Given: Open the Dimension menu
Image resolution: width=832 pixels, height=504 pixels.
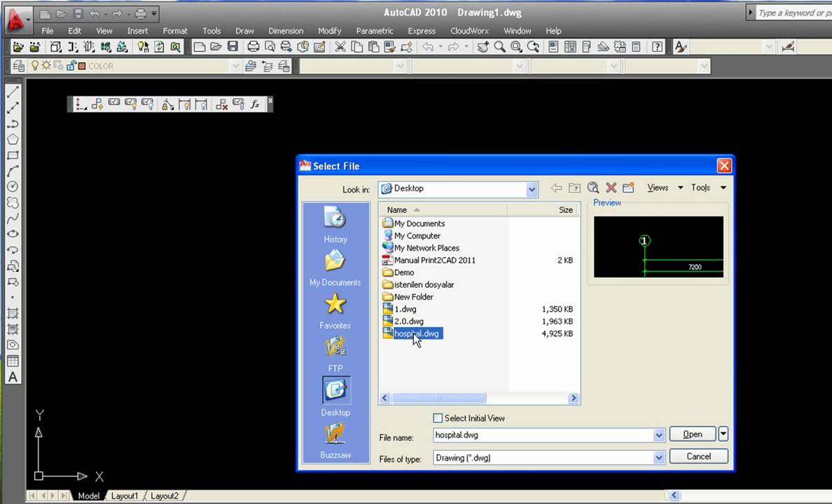Looking at the screenshot, I should click(286, 31).
